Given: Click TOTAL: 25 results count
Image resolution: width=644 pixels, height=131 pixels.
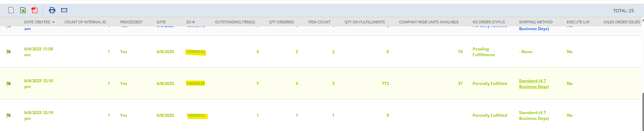Looking at the screenshot, I should click(623, 10).
